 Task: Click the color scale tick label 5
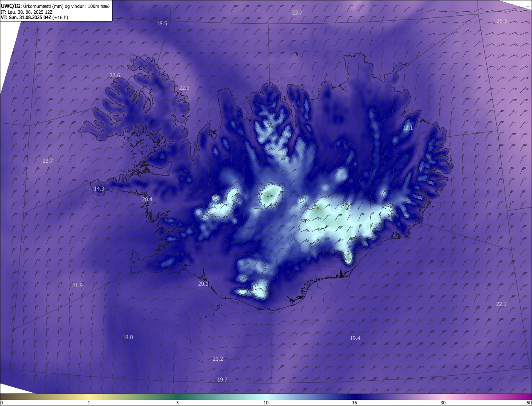pyautogui.click(x=177, y=403)
